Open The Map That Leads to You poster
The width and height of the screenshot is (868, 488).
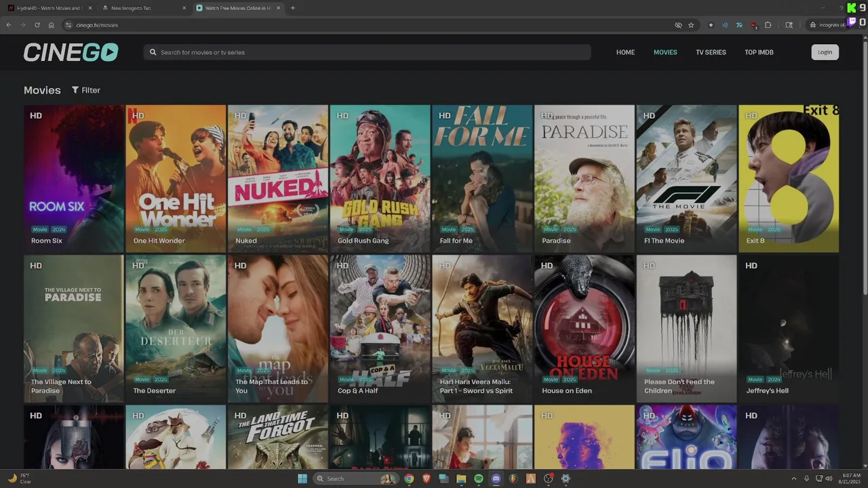coord(278,329)
